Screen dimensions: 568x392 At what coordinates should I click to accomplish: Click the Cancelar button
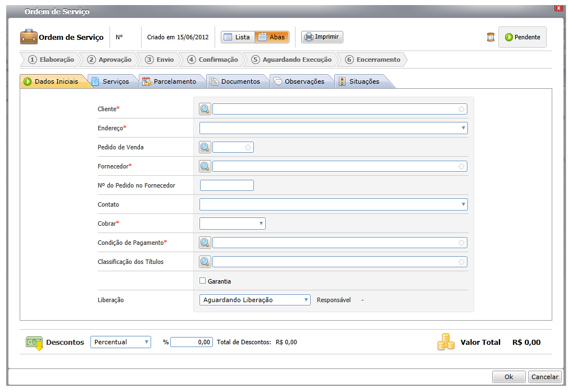click(x=545, y=377)
